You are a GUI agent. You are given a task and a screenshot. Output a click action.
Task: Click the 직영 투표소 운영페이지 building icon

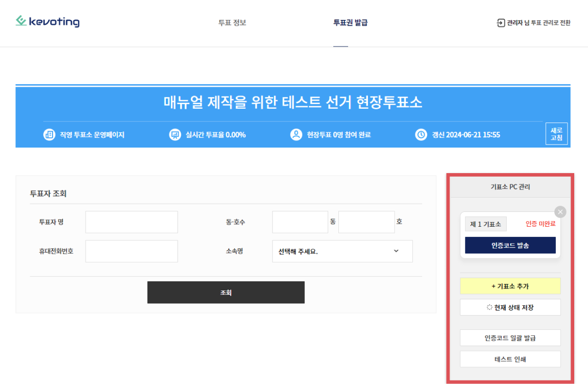(49, 135)
